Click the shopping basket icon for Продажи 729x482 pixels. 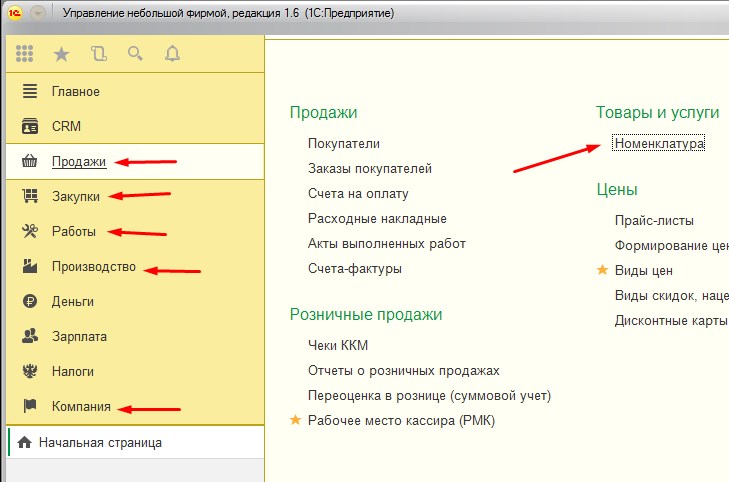(30, 162)
